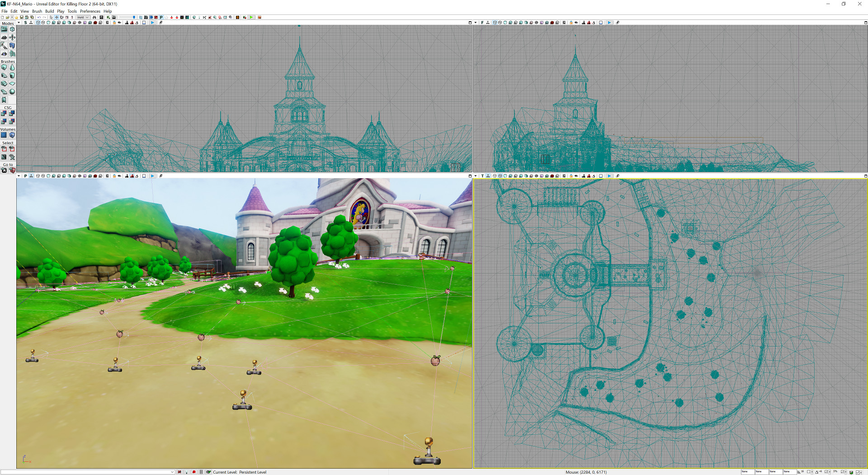Screen dimensions: 868x475
Task: Open top-right viewport options dropdown arrow
Action: tap(476, 23)
